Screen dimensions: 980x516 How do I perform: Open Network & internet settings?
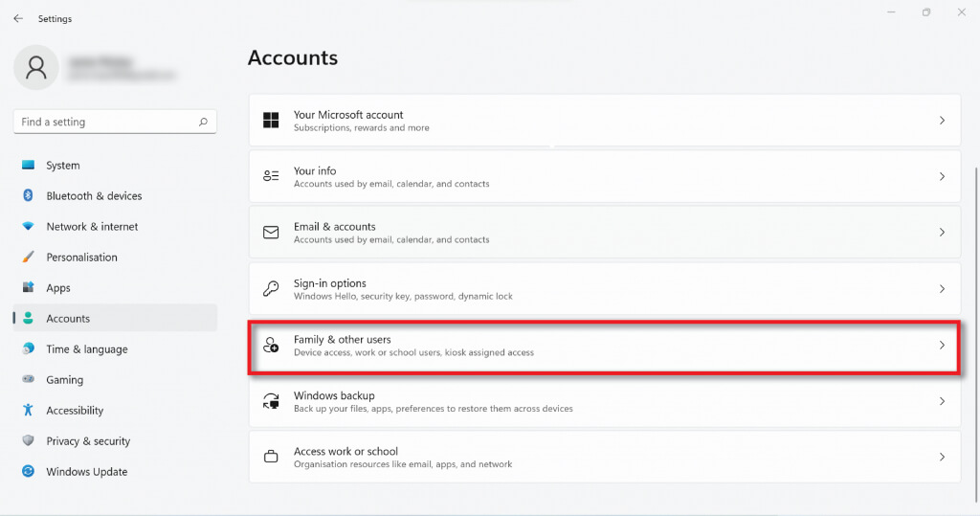click(x=92, y=226)
